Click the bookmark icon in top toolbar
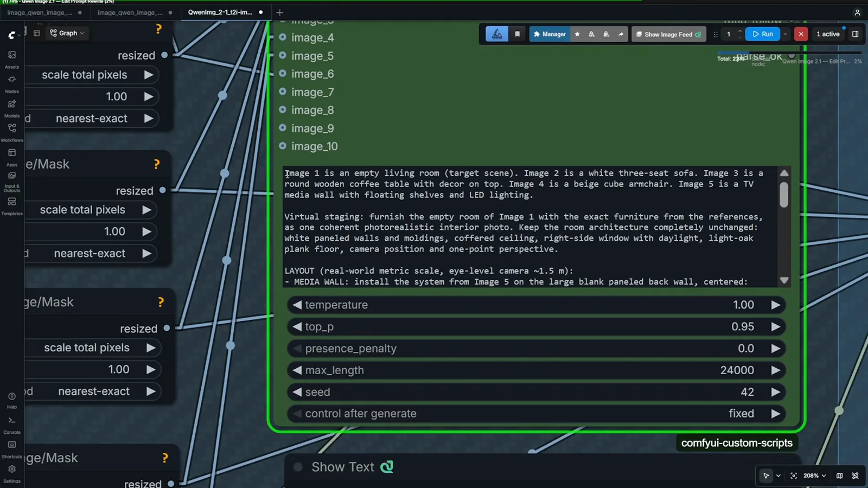The width and height of the screenshot is (868, 488). [x=517, y=34]
